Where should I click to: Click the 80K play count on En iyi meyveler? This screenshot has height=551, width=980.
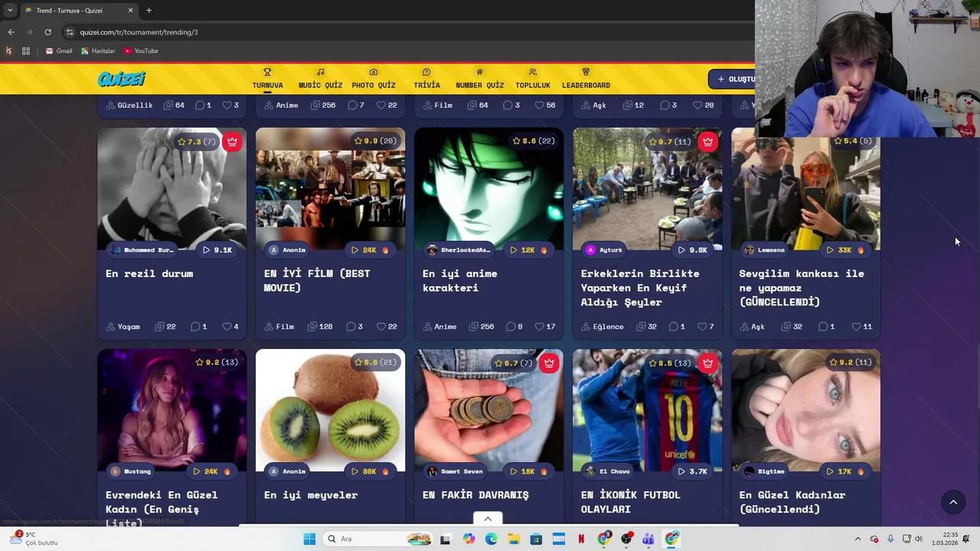[x=370, y=471]
